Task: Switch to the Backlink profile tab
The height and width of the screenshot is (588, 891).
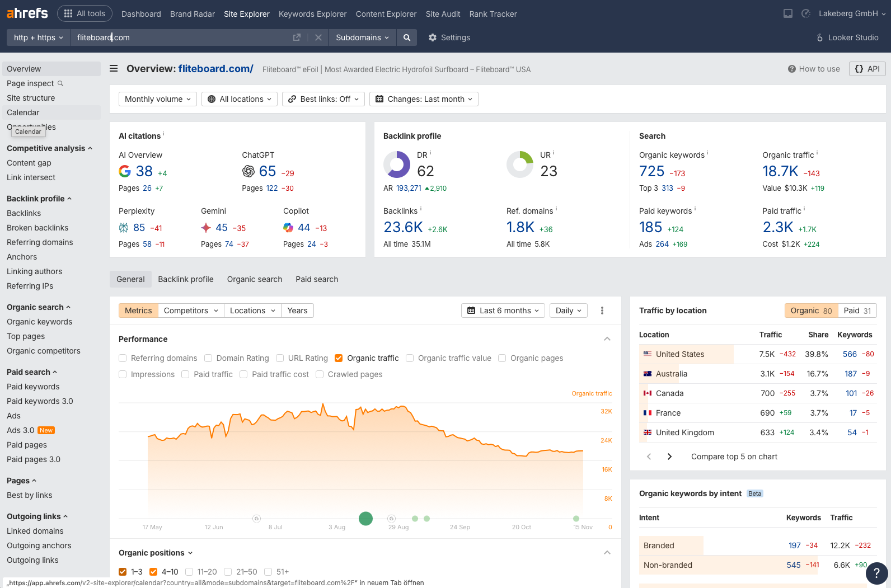Action: coord(185,279)
